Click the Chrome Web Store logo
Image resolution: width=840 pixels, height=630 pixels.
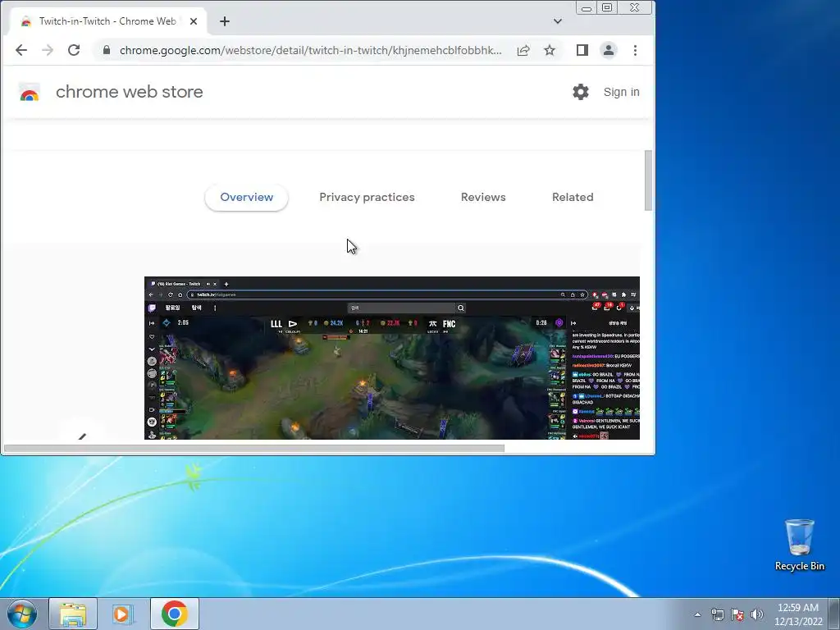coord(30,92)
